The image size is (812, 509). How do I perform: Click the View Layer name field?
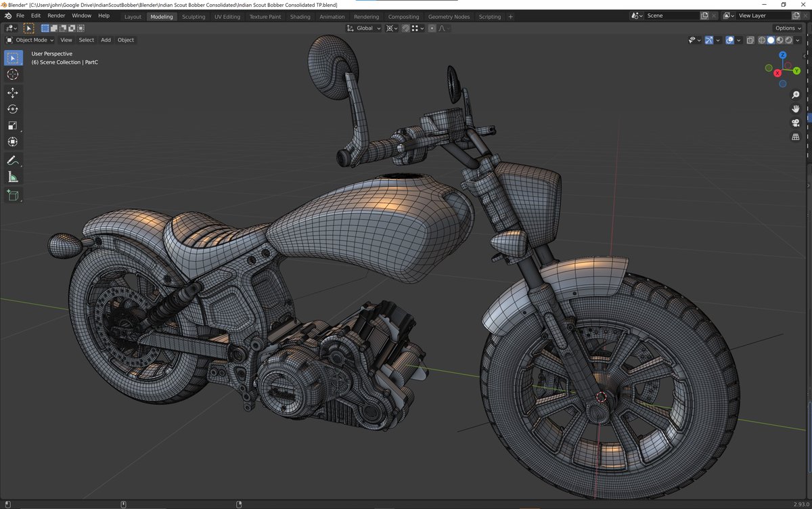(x=763, y=16)
